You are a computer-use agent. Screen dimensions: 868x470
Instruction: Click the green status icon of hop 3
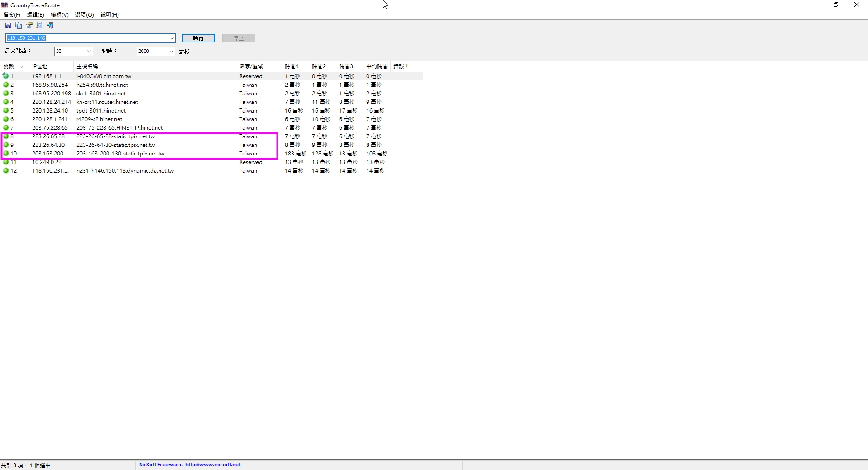click(x=6, y=94)
